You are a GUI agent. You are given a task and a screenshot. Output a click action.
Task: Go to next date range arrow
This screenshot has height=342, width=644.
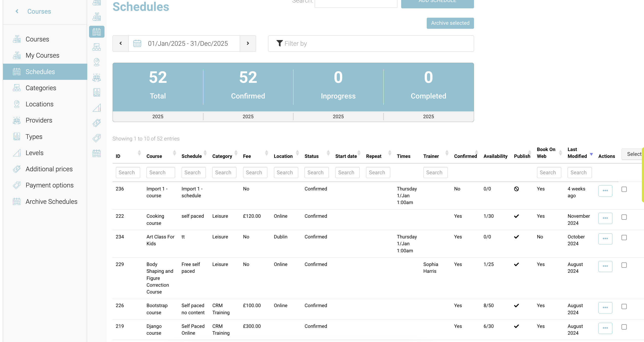click(x=248, y=43)
